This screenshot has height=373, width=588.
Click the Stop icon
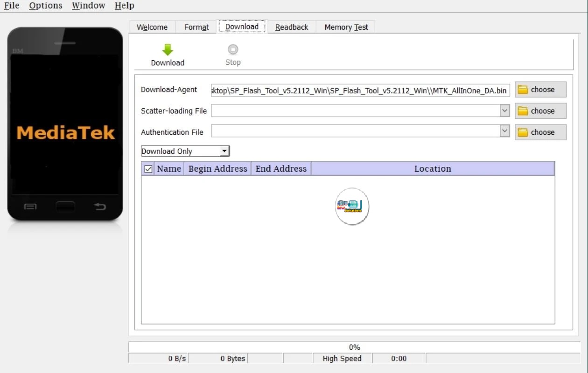pyautogui.click(x=232, y=50)
